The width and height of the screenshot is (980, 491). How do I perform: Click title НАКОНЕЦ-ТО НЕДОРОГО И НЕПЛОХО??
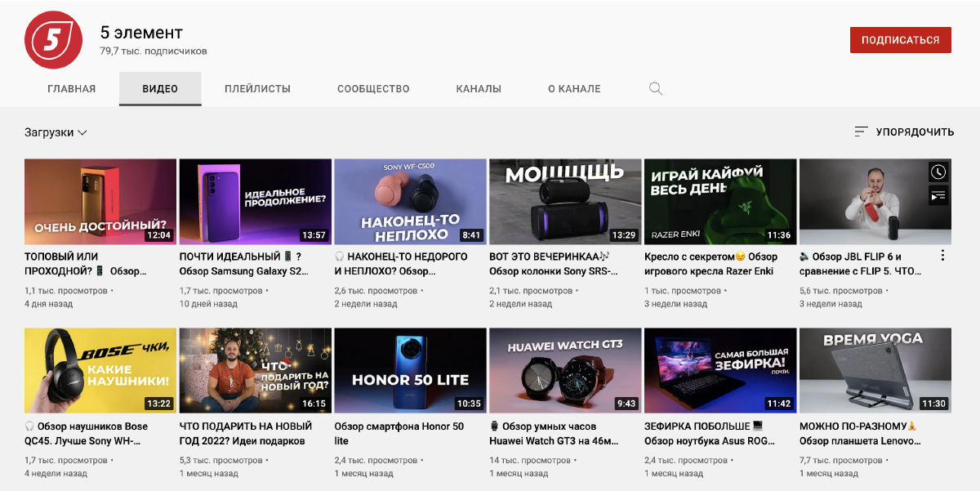point(402,264)
